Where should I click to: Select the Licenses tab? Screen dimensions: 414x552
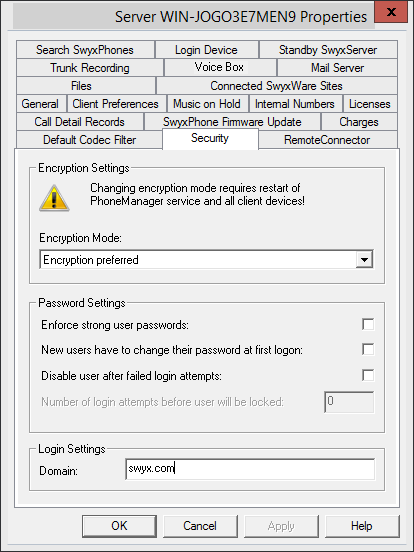click(370, 104)
